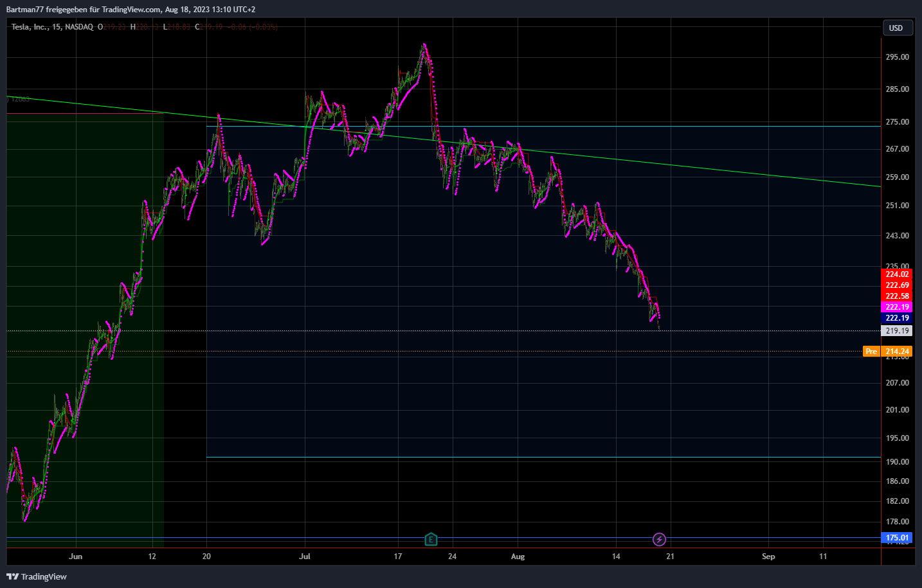Image resolution: width=922 pixels, height=588 pixels.
Task: Select the dark blue 222.19 price label
Action: point(897,318)
